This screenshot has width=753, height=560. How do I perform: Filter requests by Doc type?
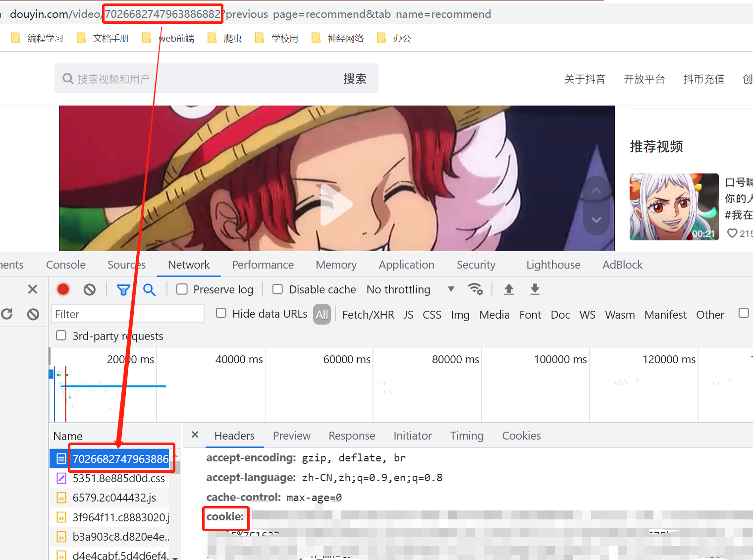(x=560, y=315)
